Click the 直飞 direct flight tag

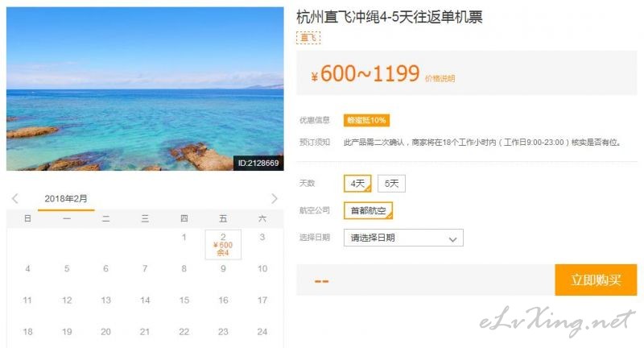308,38
